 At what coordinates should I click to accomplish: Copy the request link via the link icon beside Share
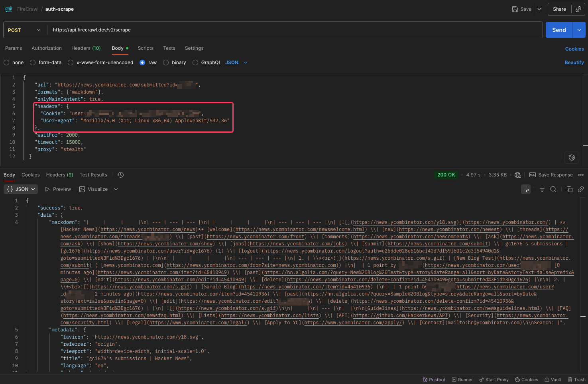click(x=578, y=9)
